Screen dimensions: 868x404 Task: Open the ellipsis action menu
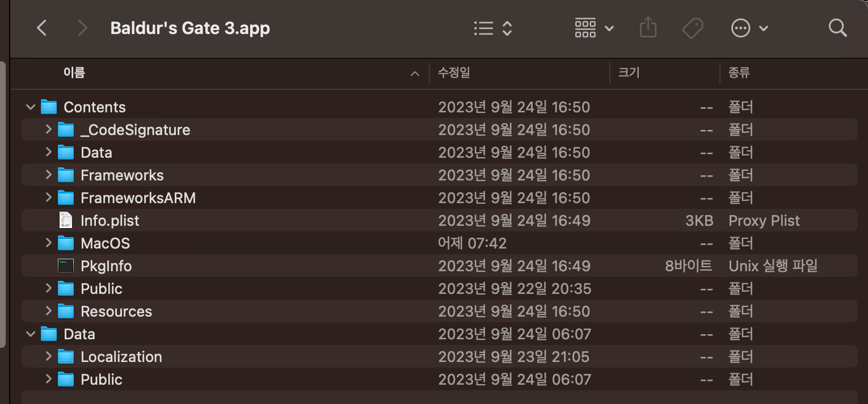pos(749,28)
